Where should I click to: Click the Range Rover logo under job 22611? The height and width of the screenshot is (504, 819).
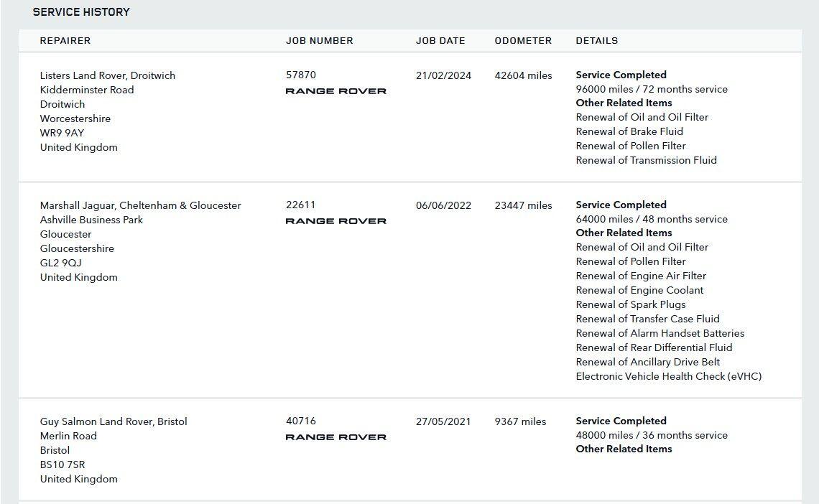[336, 221]
